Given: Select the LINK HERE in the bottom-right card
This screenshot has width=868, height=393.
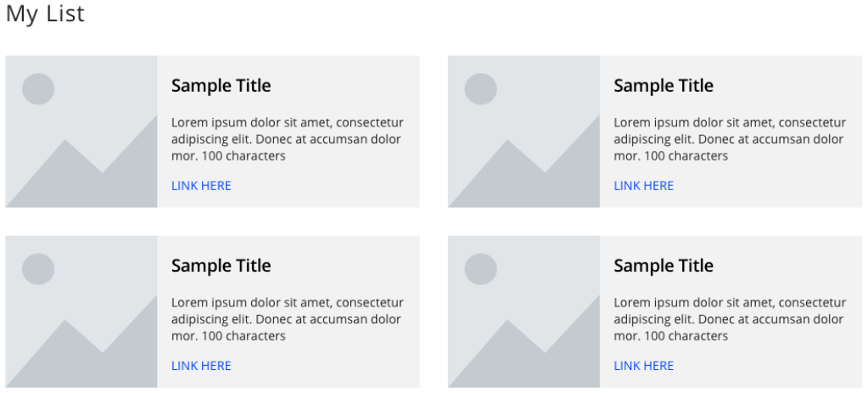Looking at the screenshot, I should tap(643, 366).
